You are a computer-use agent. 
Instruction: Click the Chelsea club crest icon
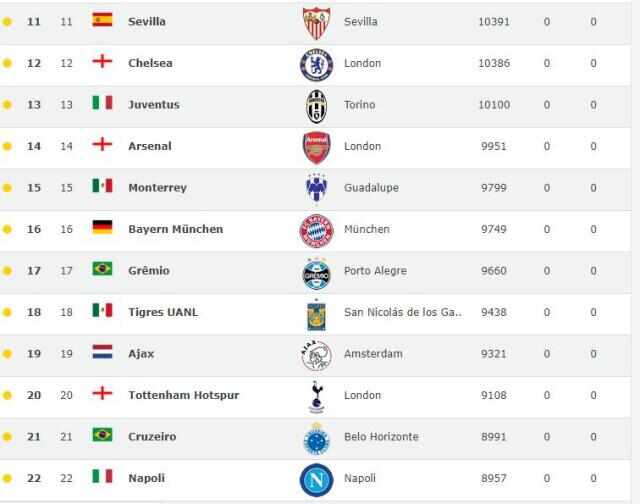pyautogui.click(x=316, y=64)
